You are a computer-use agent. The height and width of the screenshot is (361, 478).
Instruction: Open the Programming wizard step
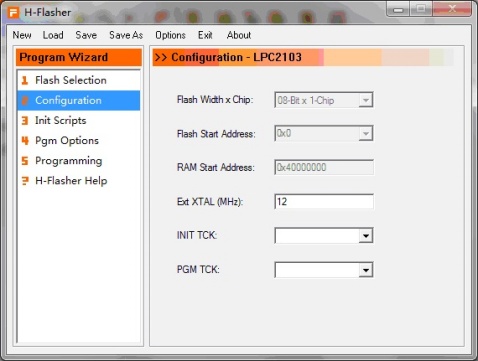79,161
